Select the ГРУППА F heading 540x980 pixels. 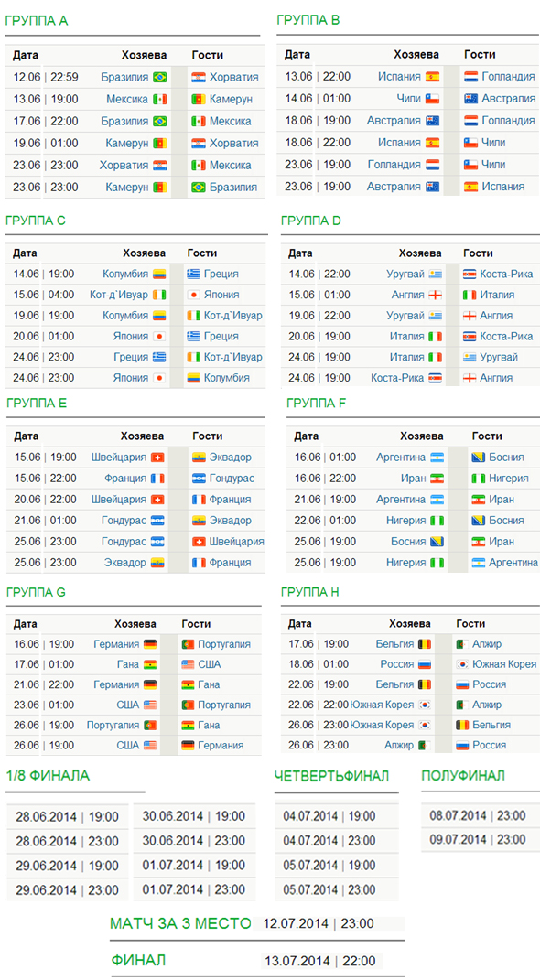tap(317, 404)
